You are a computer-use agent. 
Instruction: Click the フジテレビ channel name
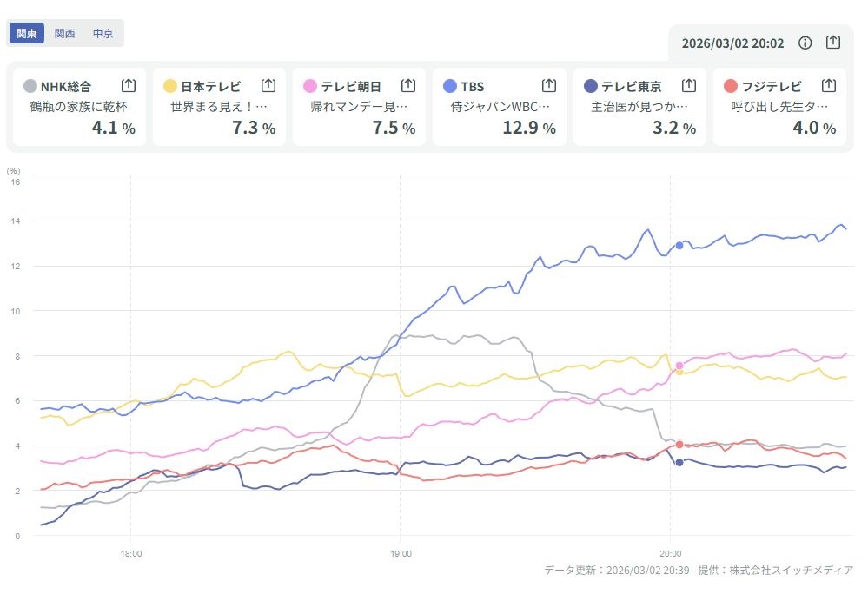tap(772, 86)
